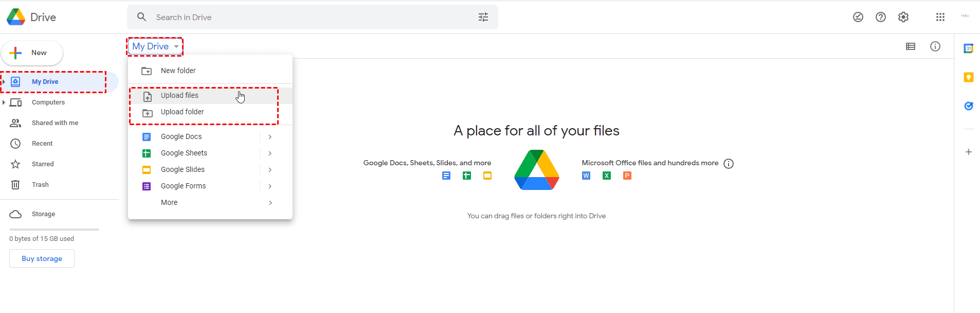
Task: Open Google Calendar side panel
Action: tap(969, 48)
